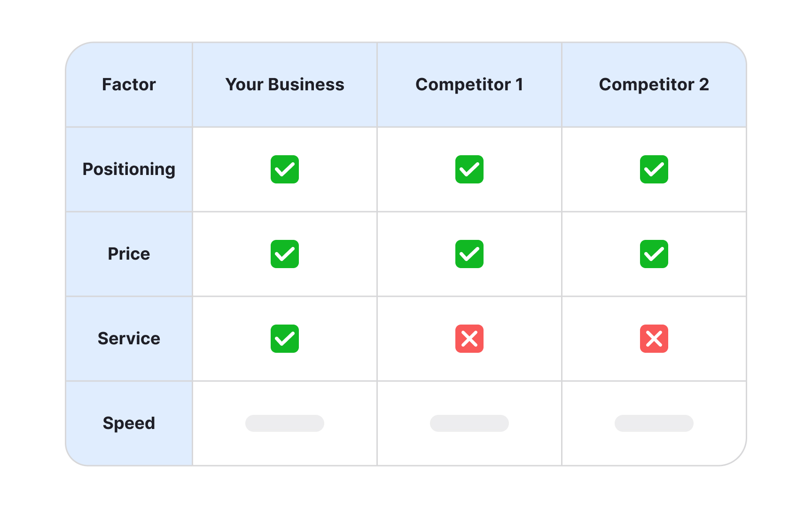Click the Competitor 1 column header
812x508 pixels.
pos(469,85)
